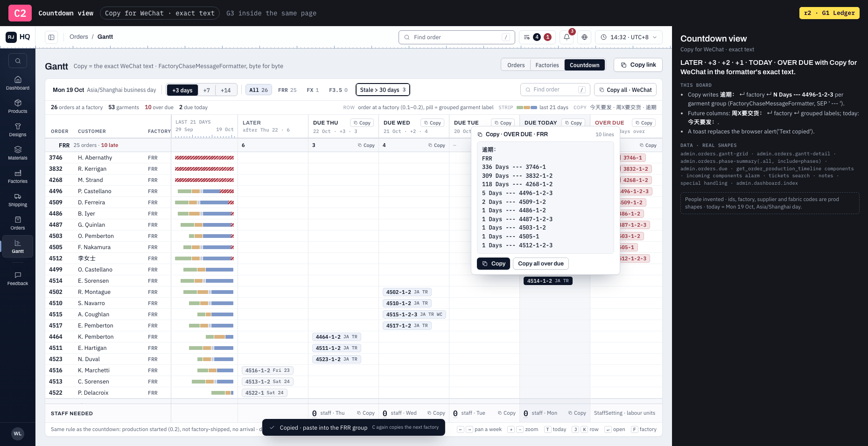Toggle the Stale > 30 days filter
This screenshot has width=868, height=446.
point(383,90)
